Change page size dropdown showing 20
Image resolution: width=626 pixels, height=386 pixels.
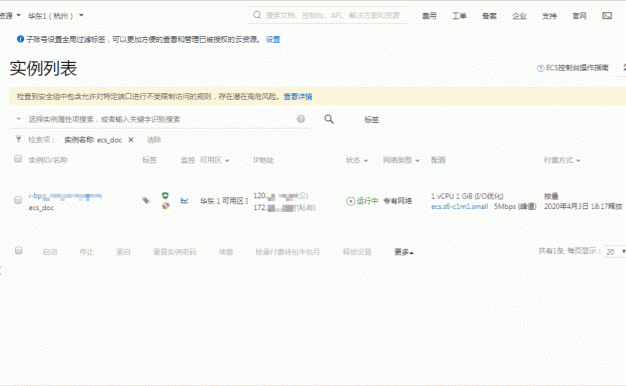click(615, 252)
